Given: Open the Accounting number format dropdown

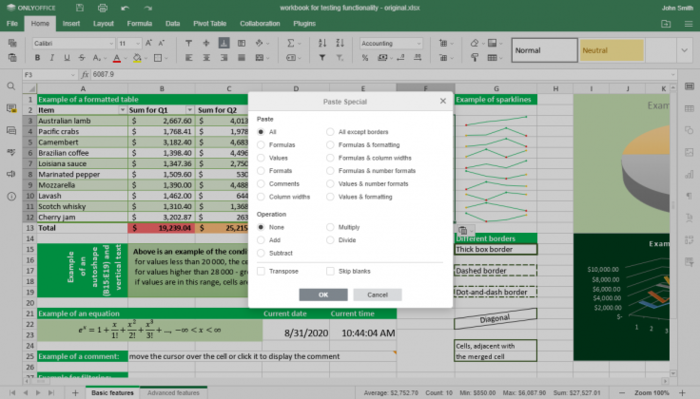Looking at the screenshot, I should tap(418, 43).
